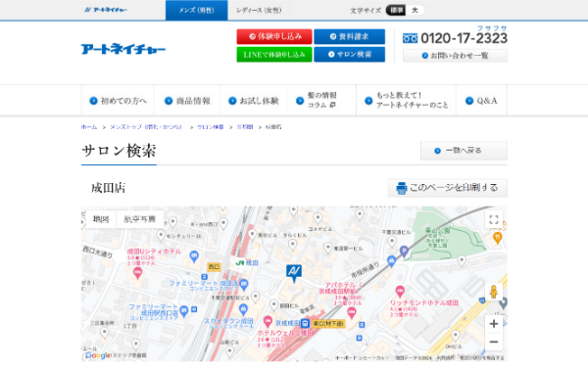Click スカイタウン成田 shopping pin
This screenshot has height=369, width=588.
point(243,310)
